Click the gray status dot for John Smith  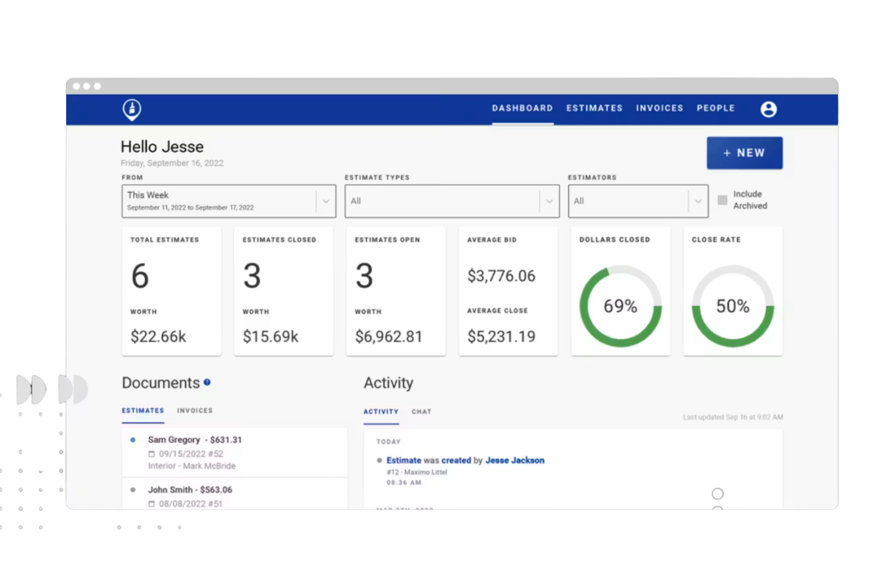[133, 490]
